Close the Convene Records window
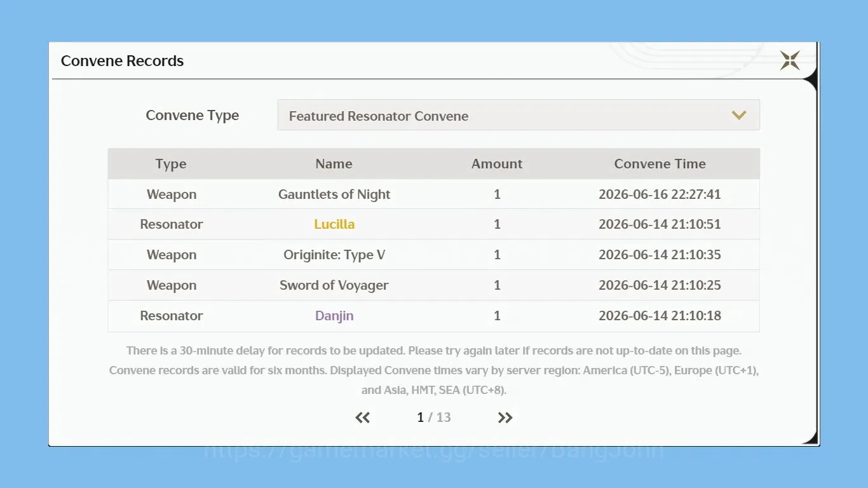The image size is (868, 488). [x=790, y=61]
